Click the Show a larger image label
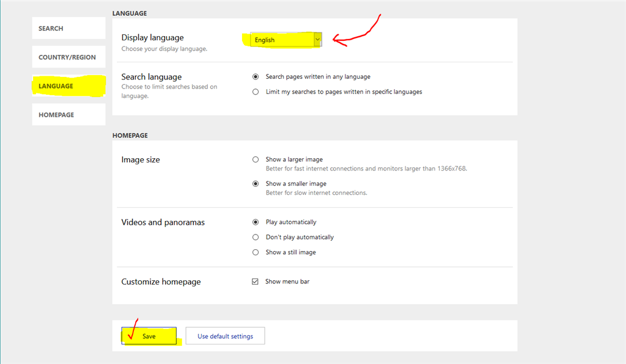This screenshot has height=364, width=626. point(294,159)
